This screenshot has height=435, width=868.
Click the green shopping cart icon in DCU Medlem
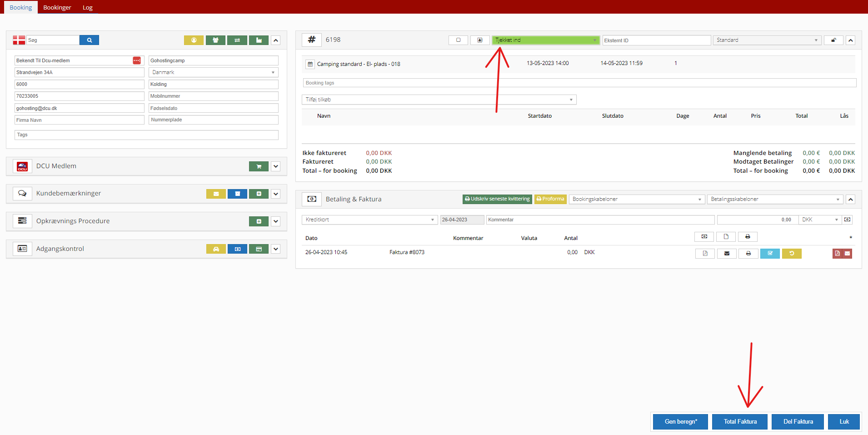[x=259, y=166]
